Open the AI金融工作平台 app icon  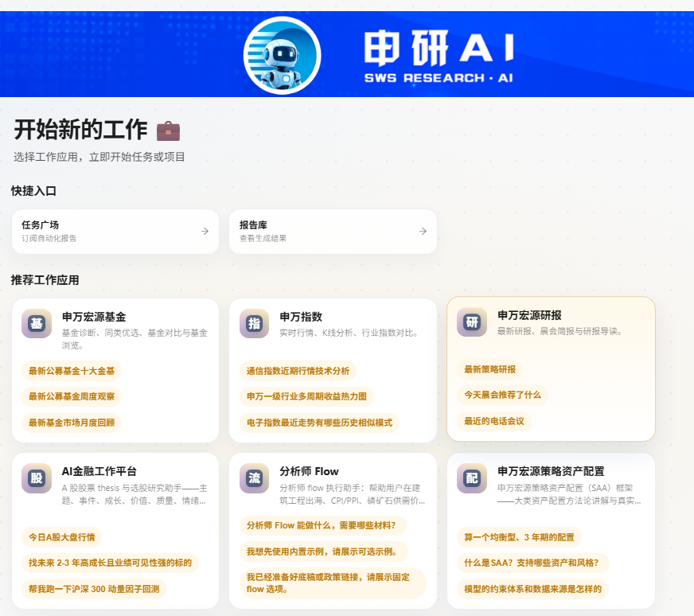pyautogui.click(x=37, y=478)
